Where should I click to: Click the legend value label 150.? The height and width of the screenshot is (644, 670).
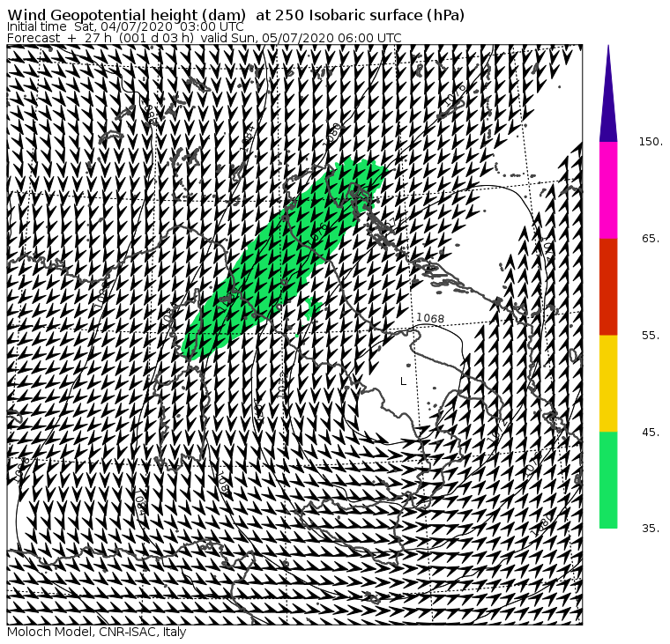[x=651, y=142]
